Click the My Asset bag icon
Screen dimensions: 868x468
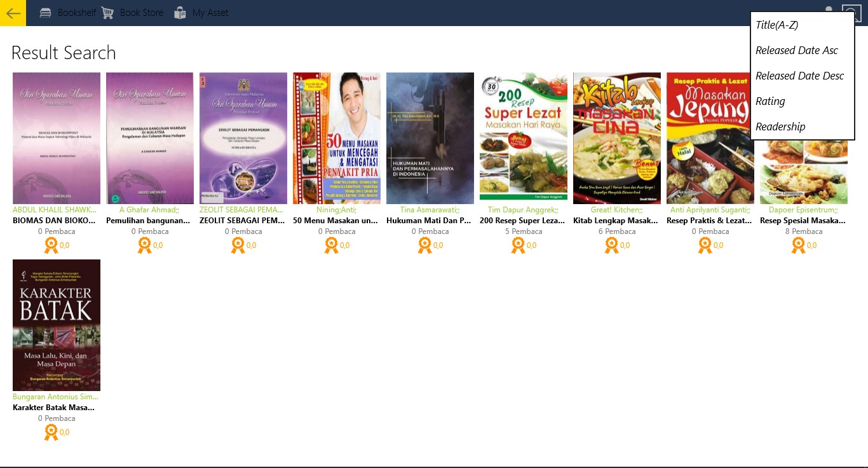click(180, 13)
